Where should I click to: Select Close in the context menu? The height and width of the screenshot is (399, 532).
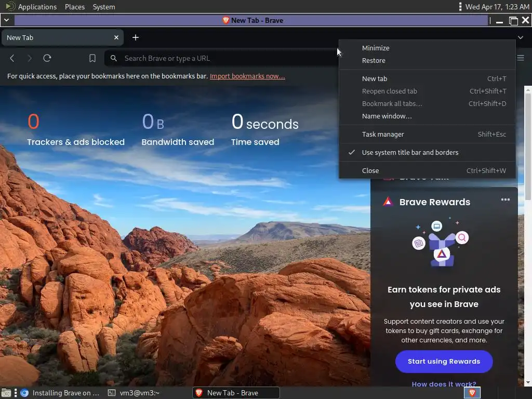pyautogui.click(x=427, y=170)
